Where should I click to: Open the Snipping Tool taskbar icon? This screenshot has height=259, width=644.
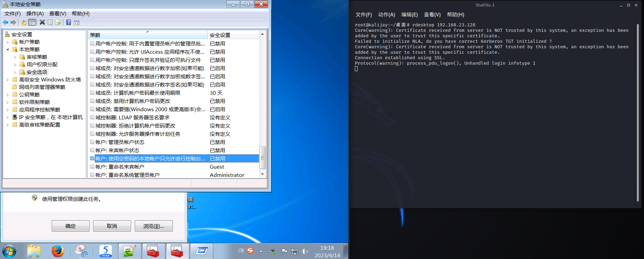click(81, 251)
